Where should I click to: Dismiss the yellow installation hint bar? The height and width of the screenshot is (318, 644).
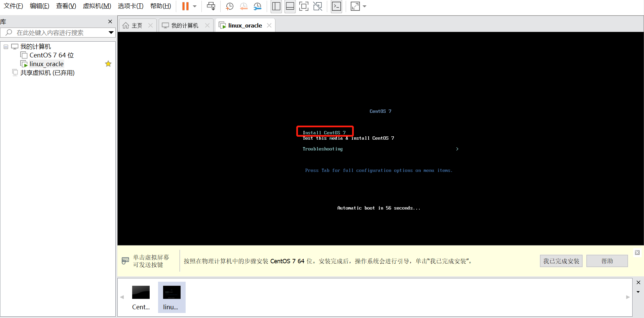coord(637,253)
